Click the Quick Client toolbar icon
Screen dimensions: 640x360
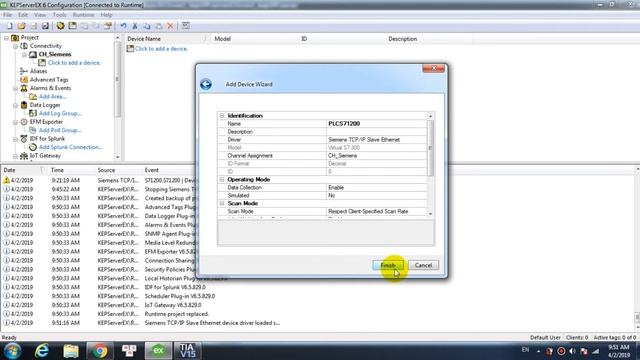tap(186, 26)
